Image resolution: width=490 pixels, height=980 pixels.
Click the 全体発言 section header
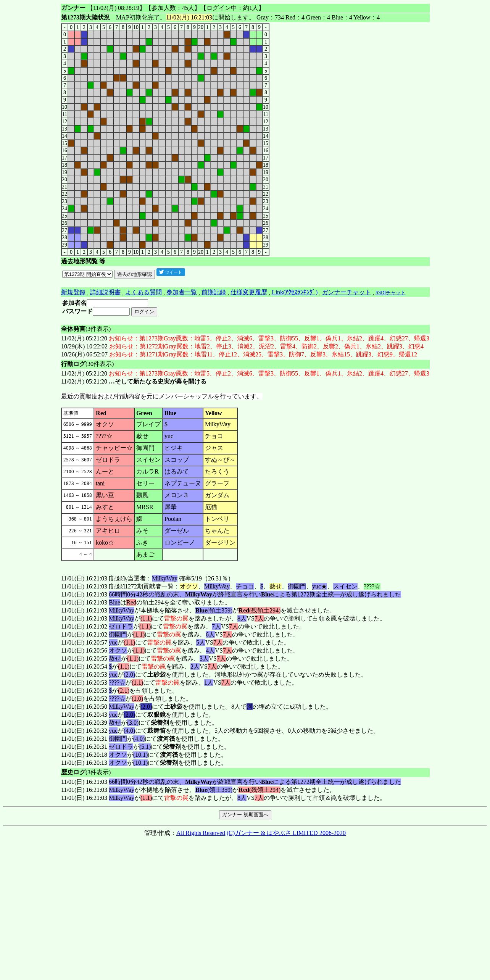(x=245, y=329)
